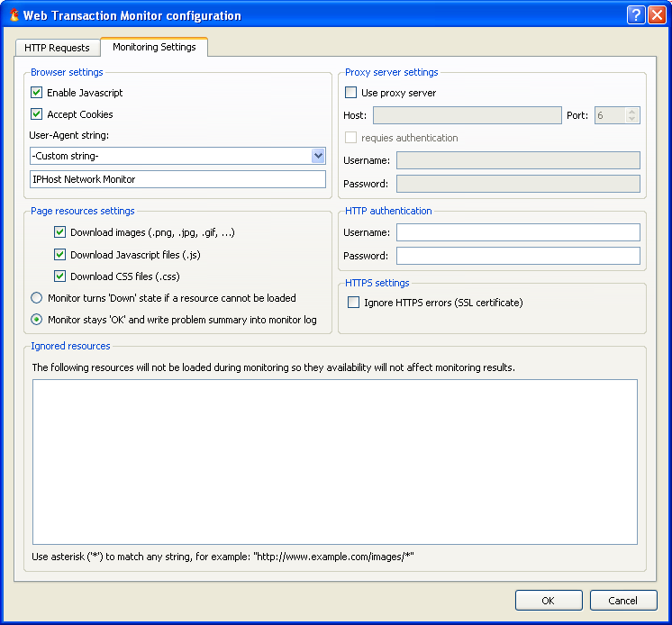The width and height of the screenshot is (672, 625).
Task: Click the application icon in title bar
Action: (13, 15)
